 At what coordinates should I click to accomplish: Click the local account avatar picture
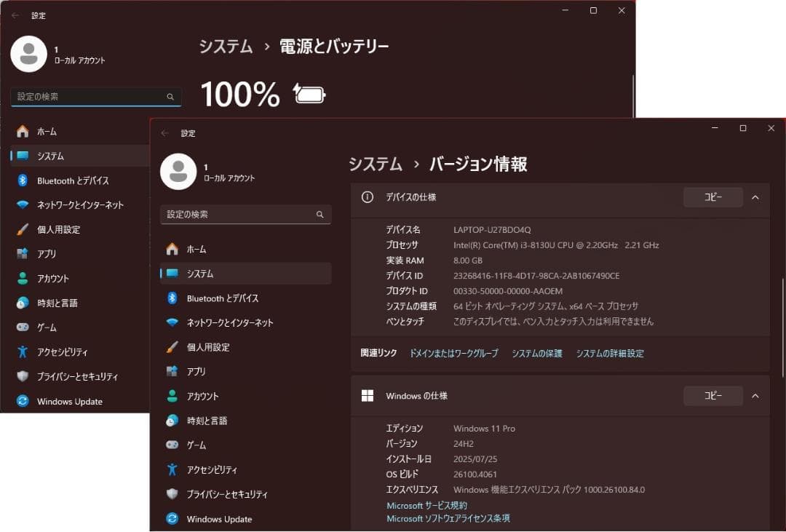[x=178, y=172]
